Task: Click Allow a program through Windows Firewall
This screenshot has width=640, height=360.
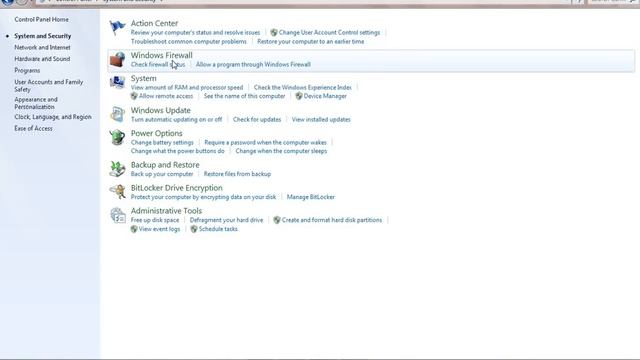Action: click(253, 64)
